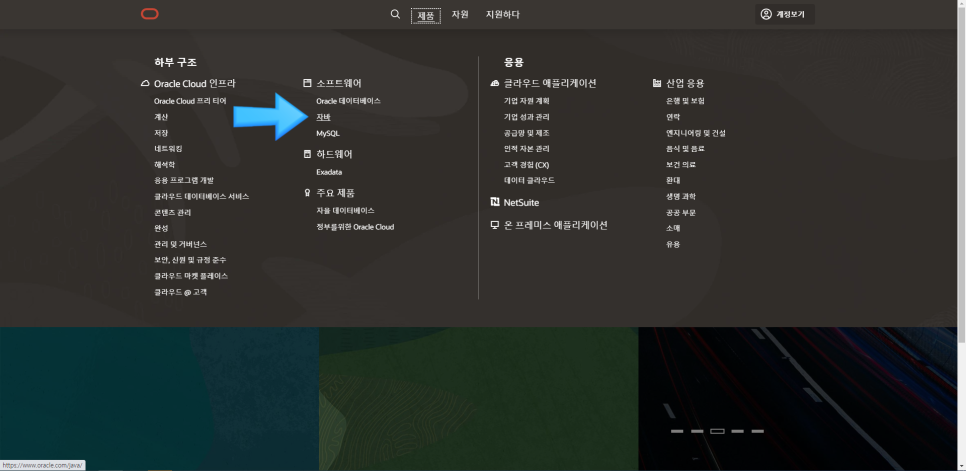The width and height of the screenshot is (966, 471).
Task: Open the 자원 menu tab
Action: [460, 14]
